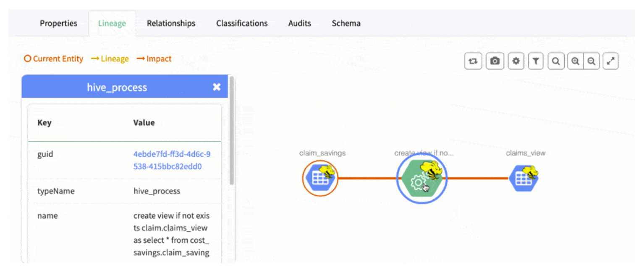Click the search magnifier in lineage toolbar

556,61
